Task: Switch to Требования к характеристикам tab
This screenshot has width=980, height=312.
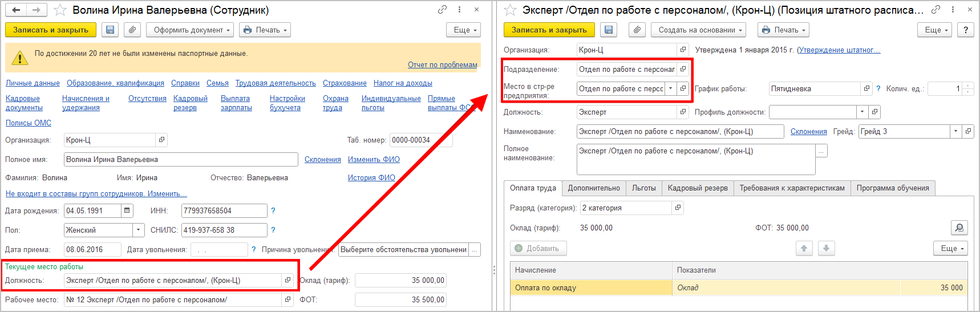Action: click(792, 188)
